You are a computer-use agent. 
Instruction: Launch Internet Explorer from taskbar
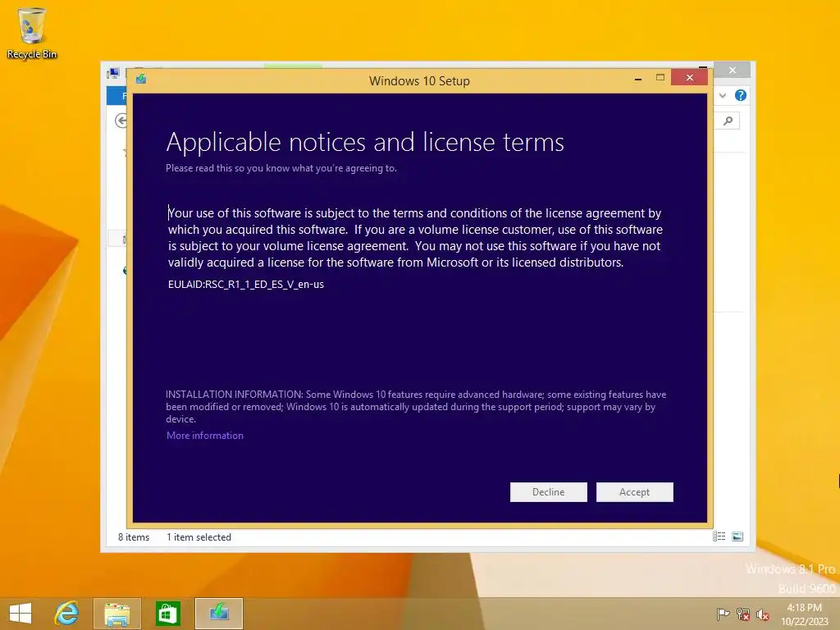67,614
